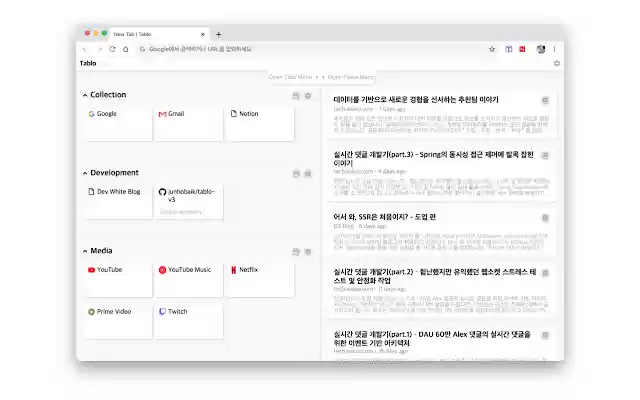Save the part.3 Spring post icon
The width and height of the screenshot is (640, 400).
[545, 155]
